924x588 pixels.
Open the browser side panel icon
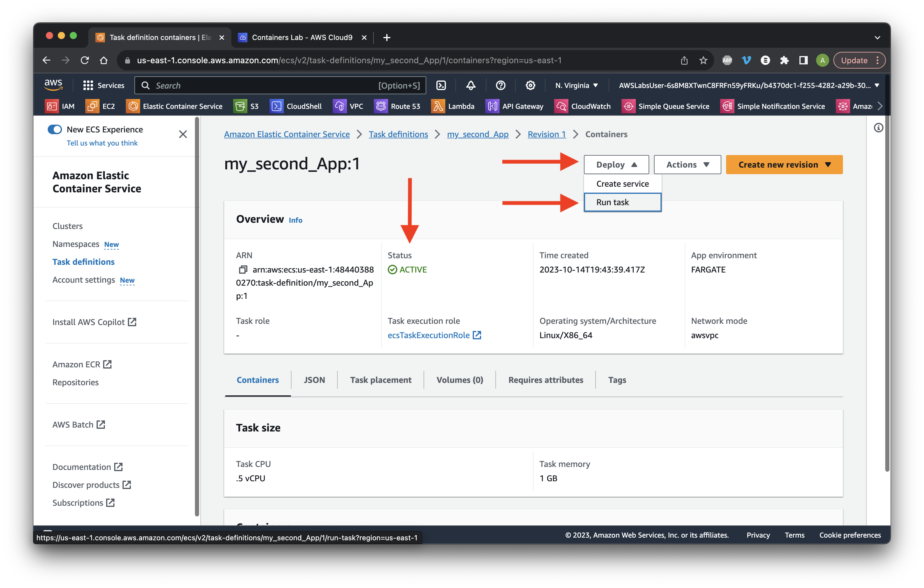[803, 60]
